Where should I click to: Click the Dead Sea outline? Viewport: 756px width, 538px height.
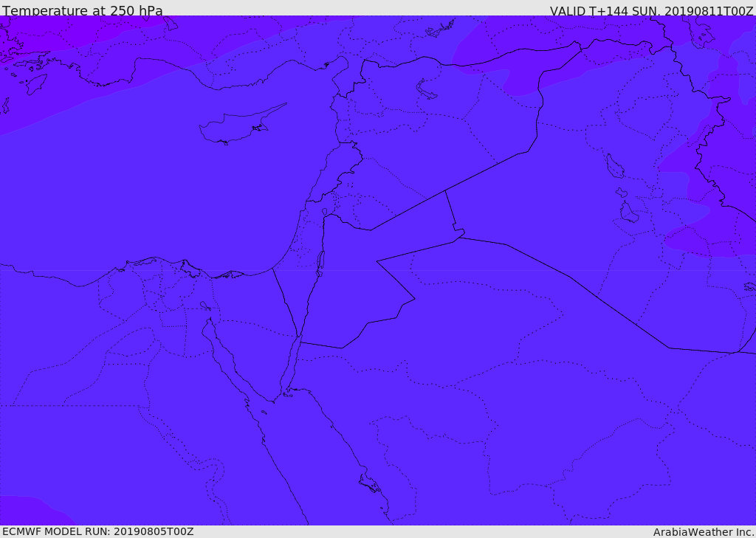point(320,263)
